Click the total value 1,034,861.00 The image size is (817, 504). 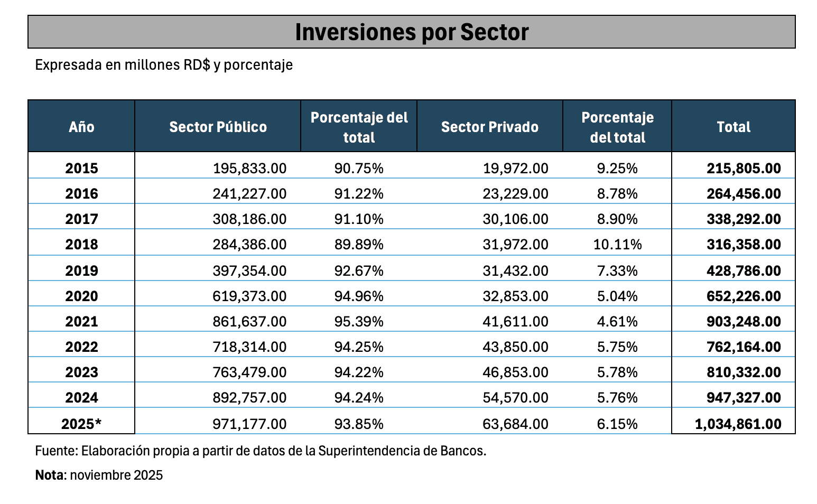[738, 424]
